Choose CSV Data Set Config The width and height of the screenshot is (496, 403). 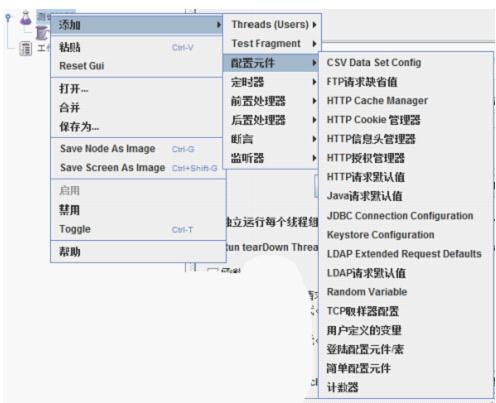click(x=374, y=62)
